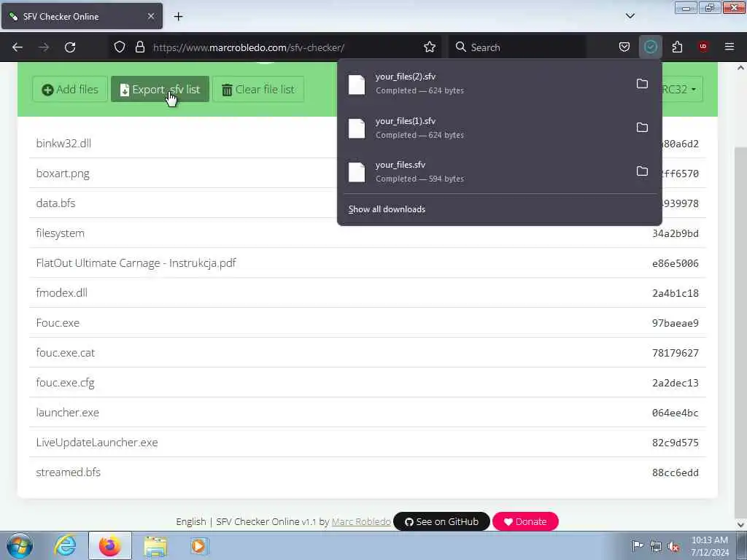Image resolution: width=747 pixels, height=560 pixels.
Task: Click checksum 82c9d575
Action: (675, 443)
